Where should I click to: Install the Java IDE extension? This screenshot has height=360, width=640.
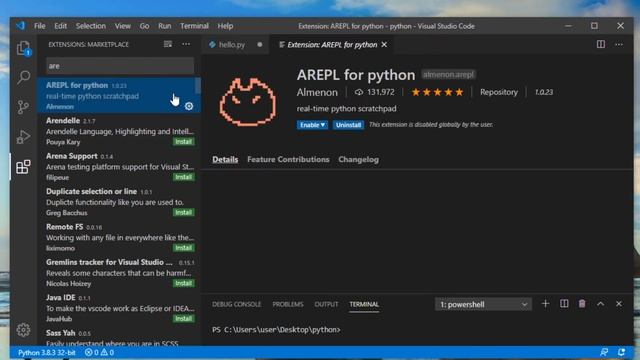coord(184,318)
